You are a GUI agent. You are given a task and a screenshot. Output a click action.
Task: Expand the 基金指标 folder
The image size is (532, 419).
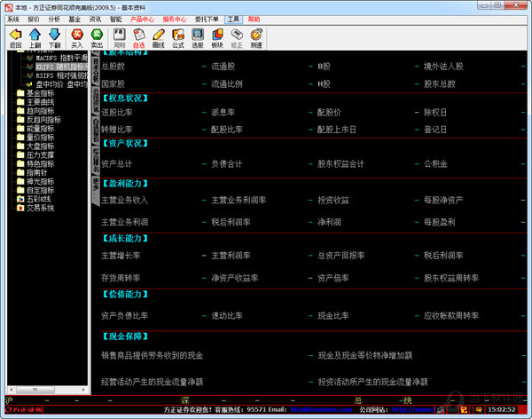(x=39, y=93)
